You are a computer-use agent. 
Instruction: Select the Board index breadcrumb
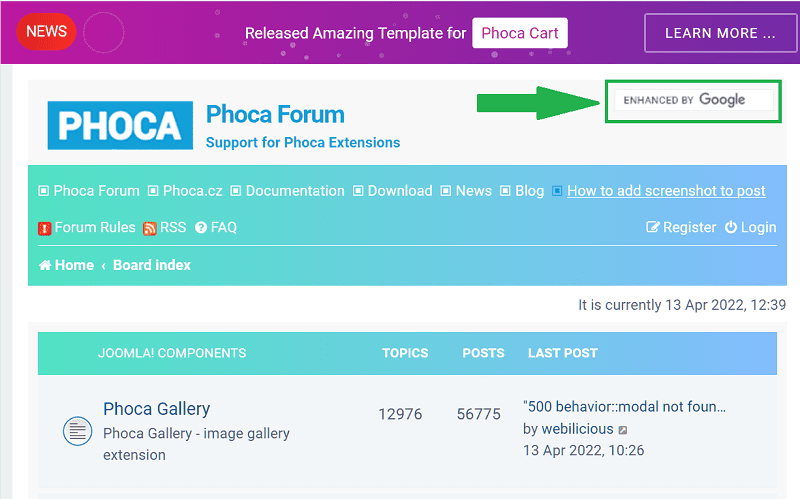(151, 265)
